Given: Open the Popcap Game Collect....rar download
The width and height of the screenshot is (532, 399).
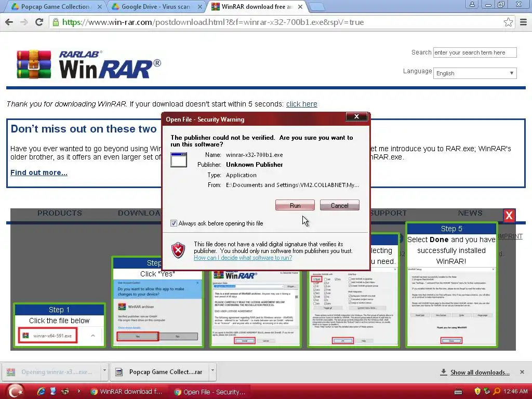Looking at the screenshot, I should coord(159,372).
